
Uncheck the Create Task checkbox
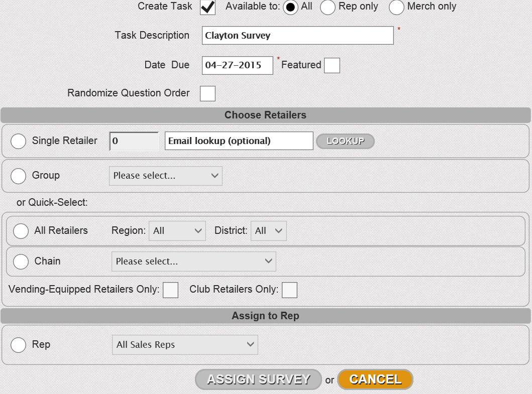point(207,7)
